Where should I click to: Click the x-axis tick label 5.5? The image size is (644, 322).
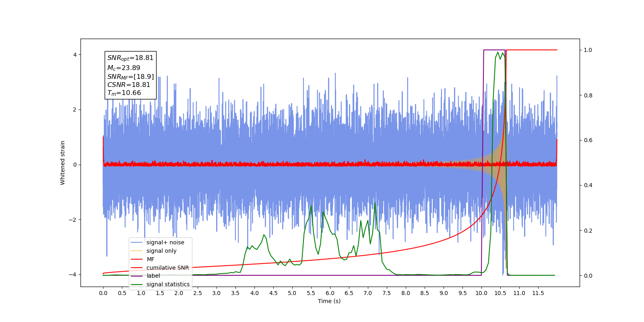[x=311, y=293]
